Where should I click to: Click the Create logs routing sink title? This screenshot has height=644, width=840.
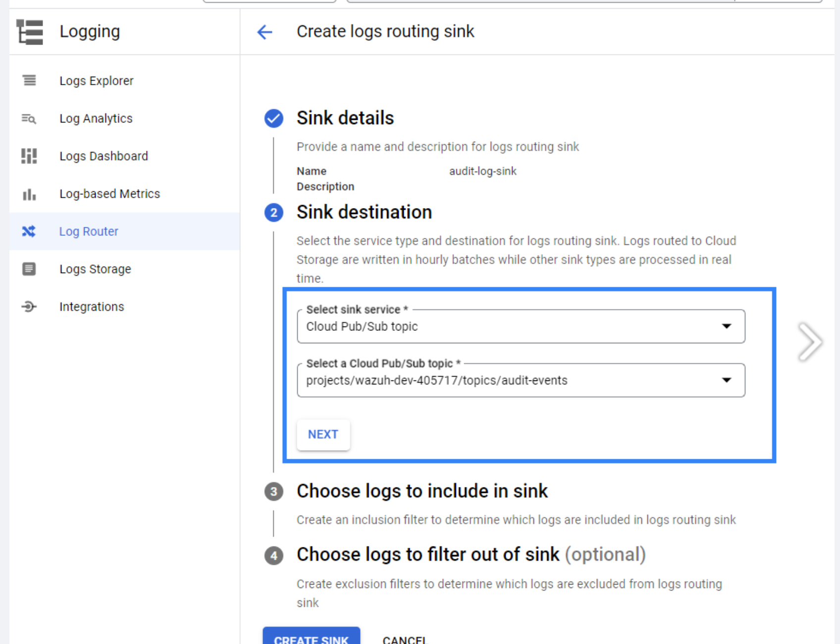[x=385, y=32]
